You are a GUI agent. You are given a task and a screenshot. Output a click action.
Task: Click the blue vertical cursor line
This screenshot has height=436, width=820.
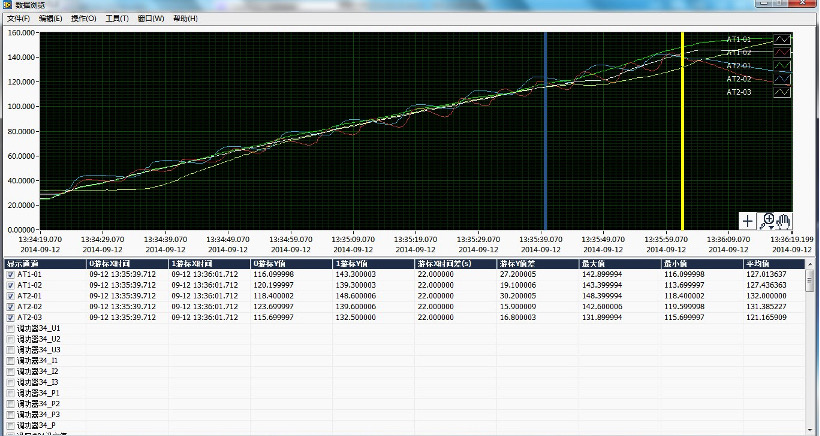pos(545,130)
